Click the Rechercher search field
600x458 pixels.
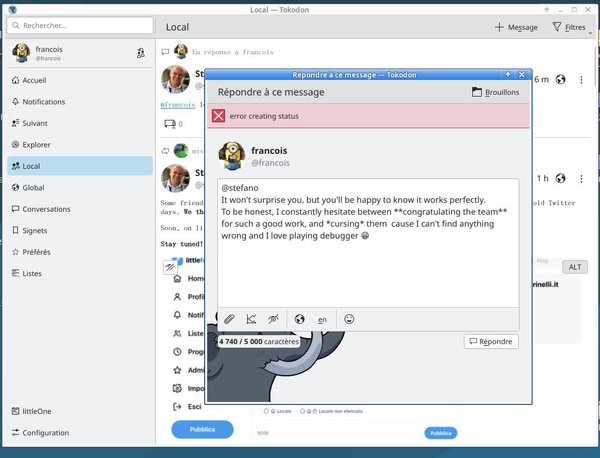[80, 26]
